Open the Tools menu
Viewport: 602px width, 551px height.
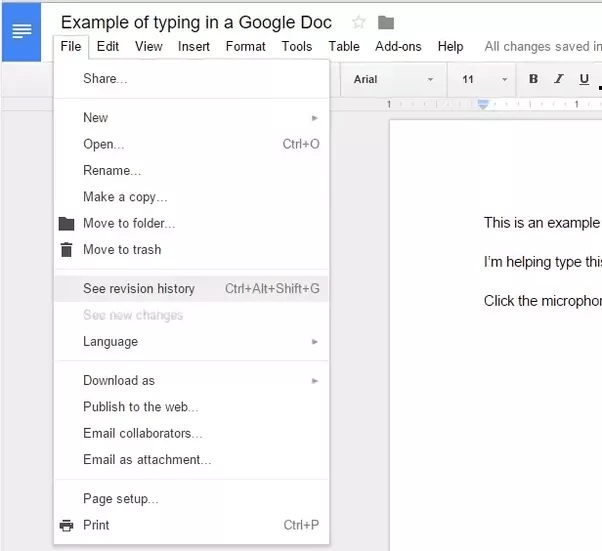(297, 46)
